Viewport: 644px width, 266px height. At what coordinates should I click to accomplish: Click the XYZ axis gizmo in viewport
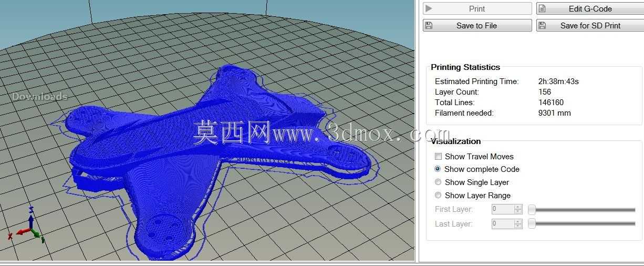26,225
